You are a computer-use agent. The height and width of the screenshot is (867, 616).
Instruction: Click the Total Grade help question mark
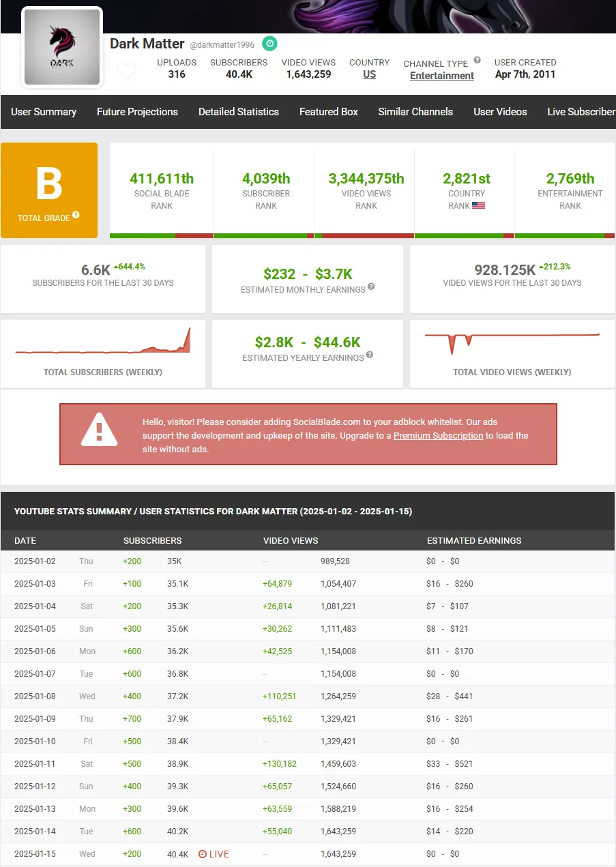click(x=76, y=215)
